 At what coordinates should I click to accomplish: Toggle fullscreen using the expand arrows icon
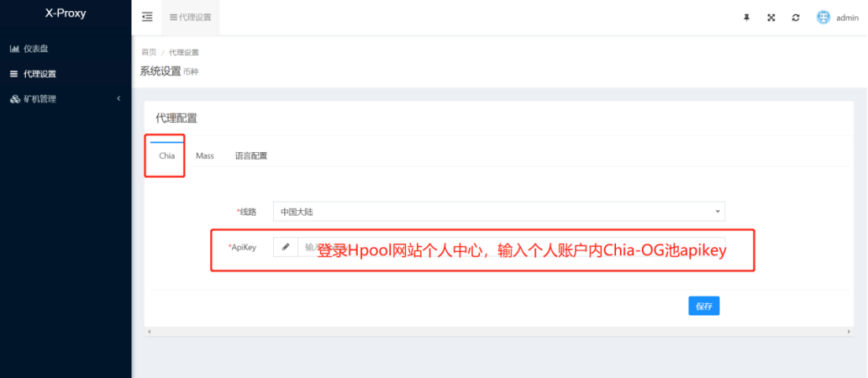pyautogui.click(x=771, y=18)
